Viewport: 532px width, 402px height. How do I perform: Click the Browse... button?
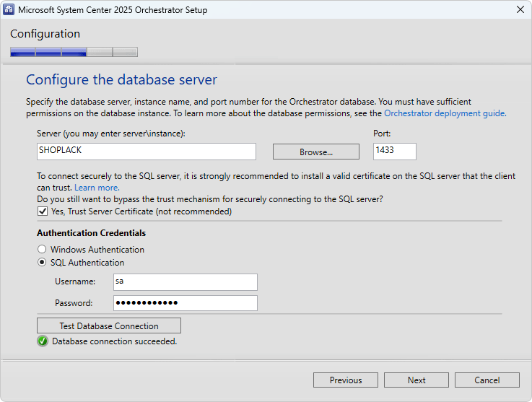(x=316, y=152)
